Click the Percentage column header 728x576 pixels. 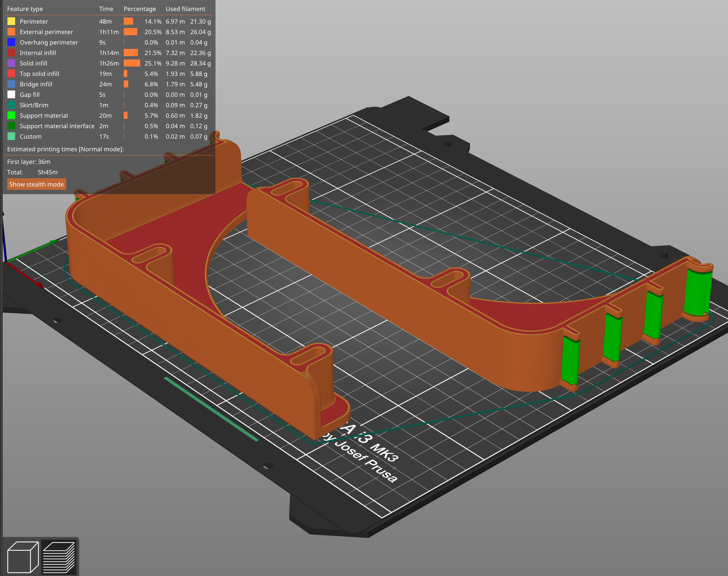click(x=140, y=9)
